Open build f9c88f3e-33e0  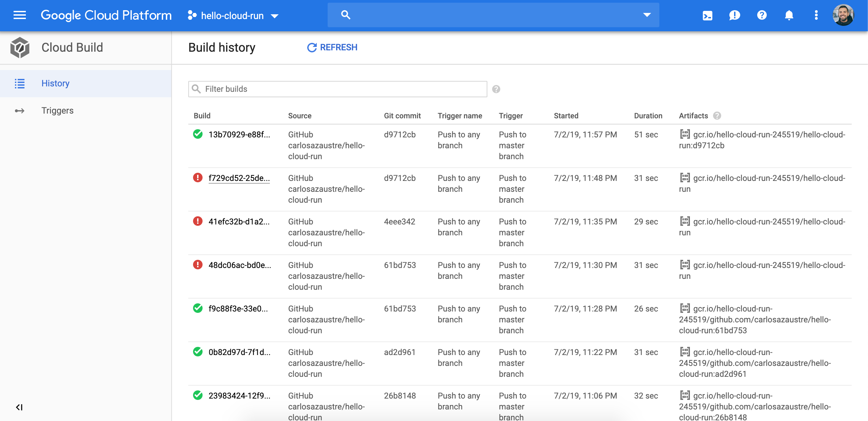point(238,309)
